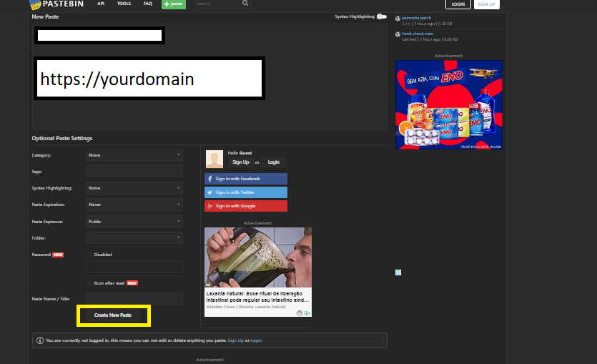Open the API menu item
The height and width of the screenshot is (364, 597).
[102, 4]
